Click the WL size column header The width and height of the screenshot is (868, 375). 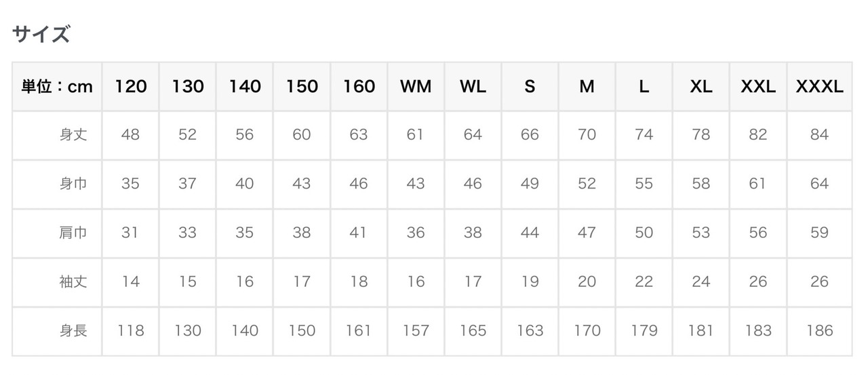[x=473, y=86]
